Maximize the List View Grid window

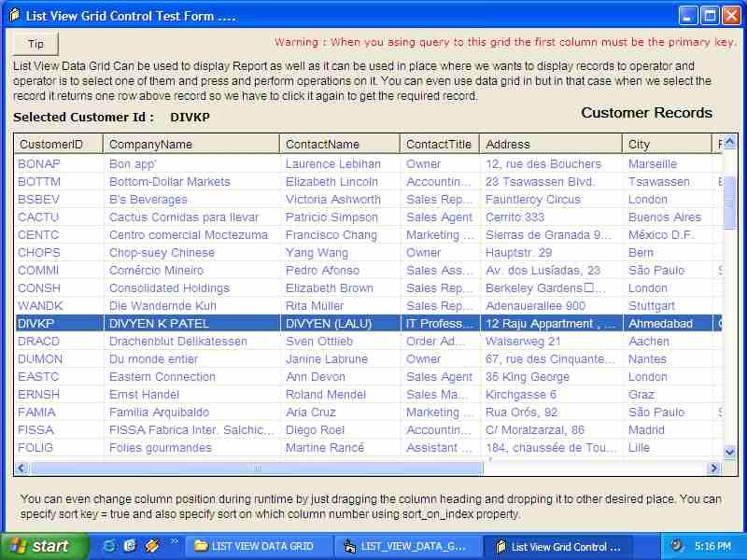[709, 16]
